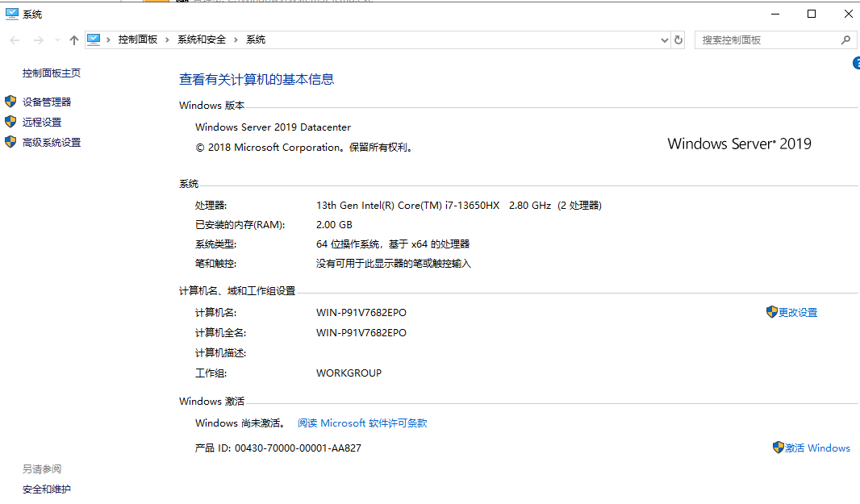Image resolution: width=860 pixels, height=504 pixels.
Task: Click Windows Server 2019 Datacenter text
Action: click(273, 127)
